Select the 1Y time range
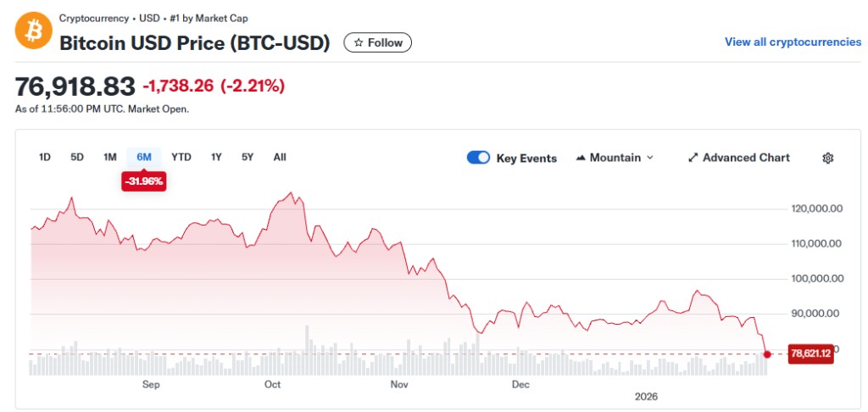868x412 pixels. point(216,157)
